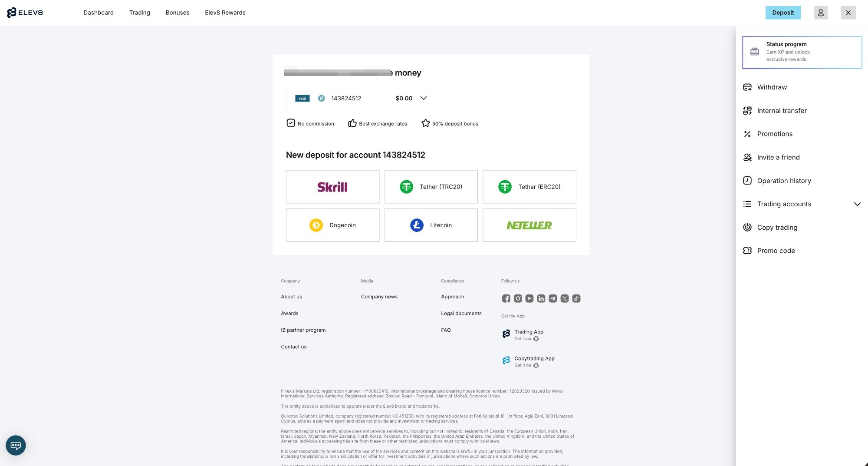View Operation history
The image size is (868, 466).
(784, 181)
